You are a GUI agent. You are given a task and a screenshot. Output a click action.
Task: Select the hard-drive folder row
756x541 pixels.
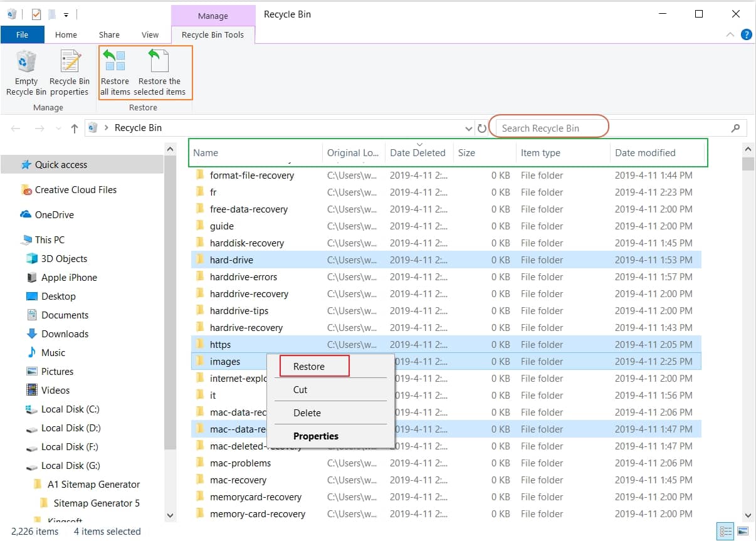pos(446,260)
